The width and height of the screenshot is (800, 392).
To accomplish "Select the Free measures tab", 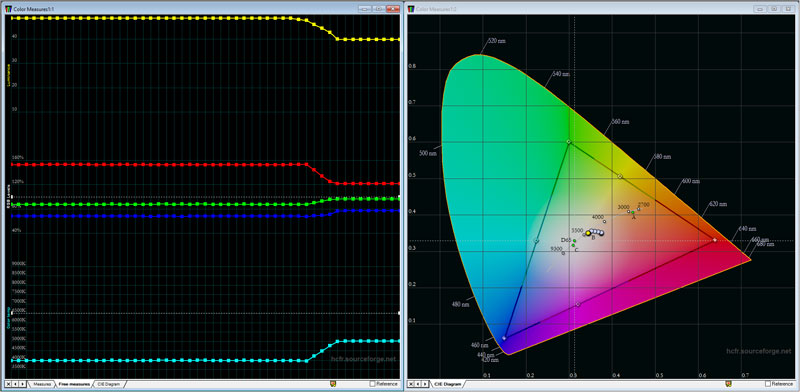I will (74, 383).
